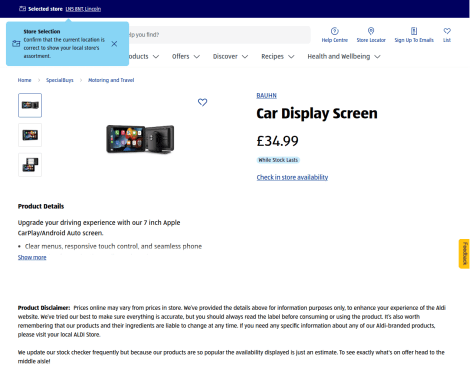This screenshot has height=380, width=475.
Task: Open the yellow Feedback tab
Action: pos(464,254)
